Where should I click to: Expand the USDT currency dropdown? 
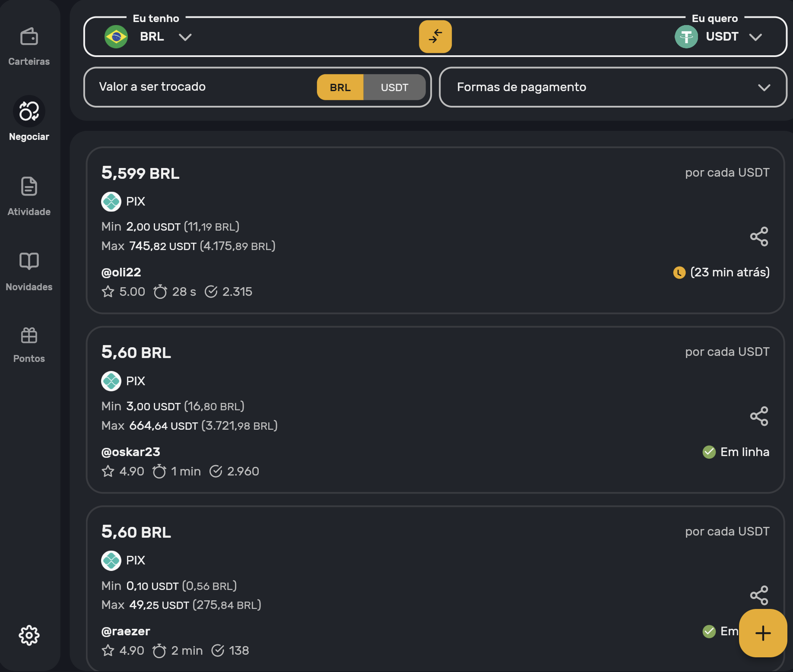755,37
